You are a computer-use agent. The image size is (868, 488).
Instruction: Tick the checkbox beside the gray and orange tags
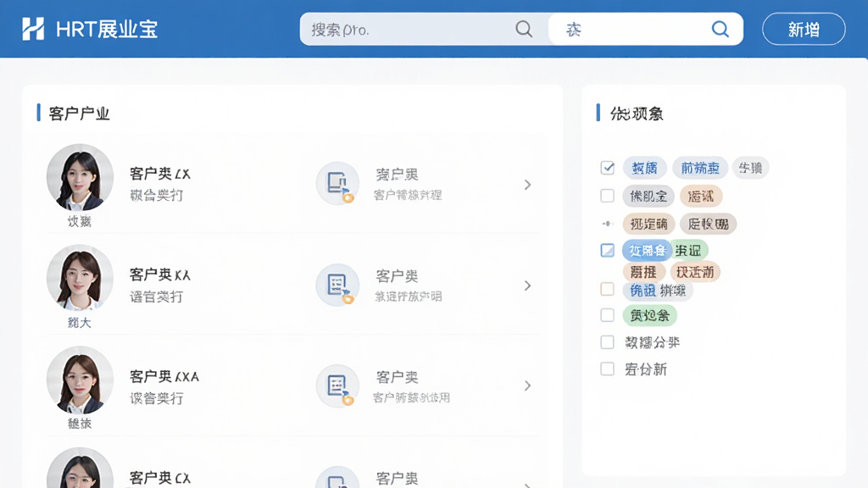(607, 196)
